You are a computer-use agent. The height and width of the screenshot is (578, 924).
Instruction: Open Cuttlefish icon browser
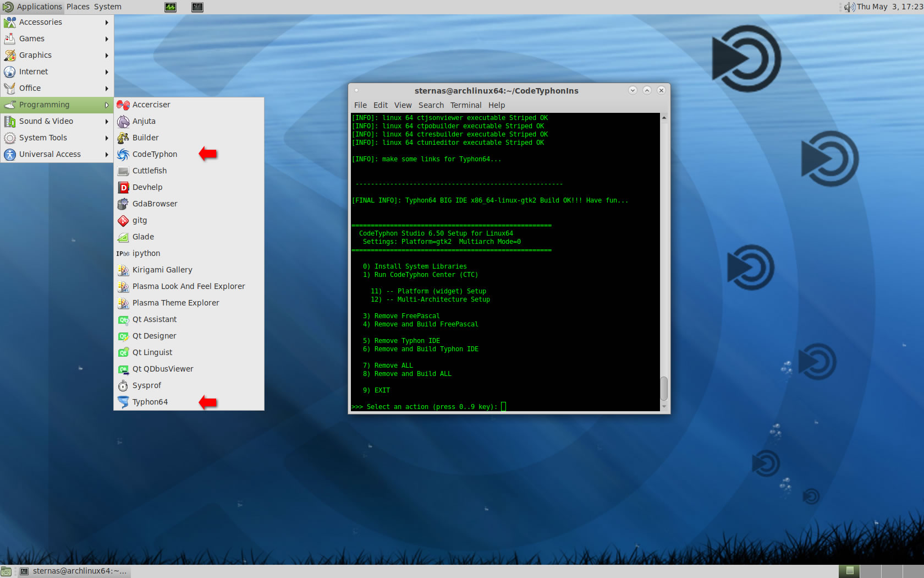pyautogui.click(x=189, y=171)
